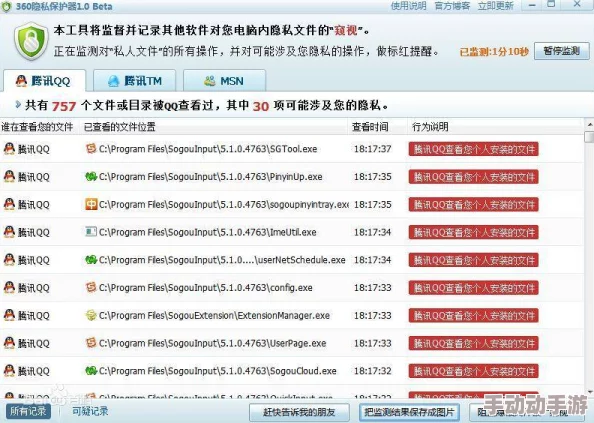Show 可疑记录 suspicious records view
This screenshot has height=423, width=594.
90,411
